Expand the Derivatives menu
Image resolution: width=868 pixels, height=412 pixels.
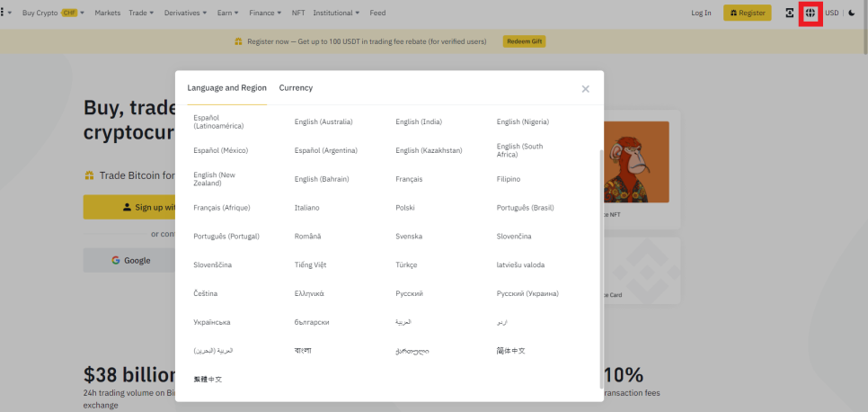[x=185, y=13]
